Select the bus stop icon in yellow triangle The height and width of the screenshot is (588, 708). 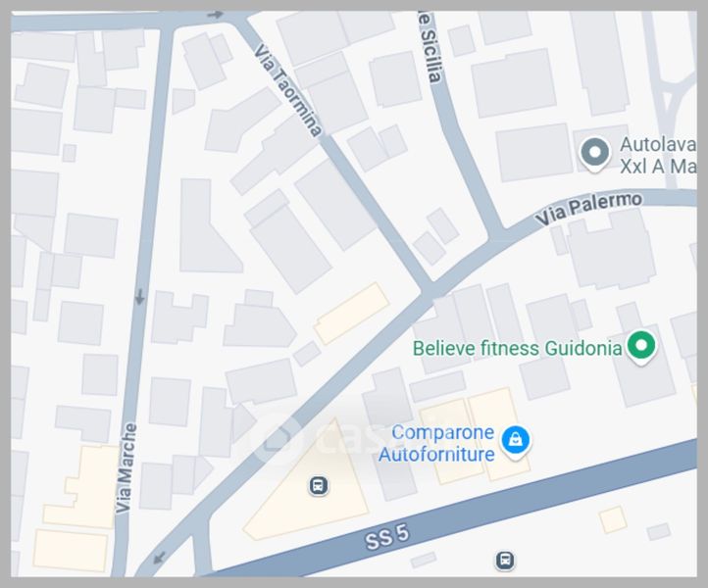tap(319, 486)
